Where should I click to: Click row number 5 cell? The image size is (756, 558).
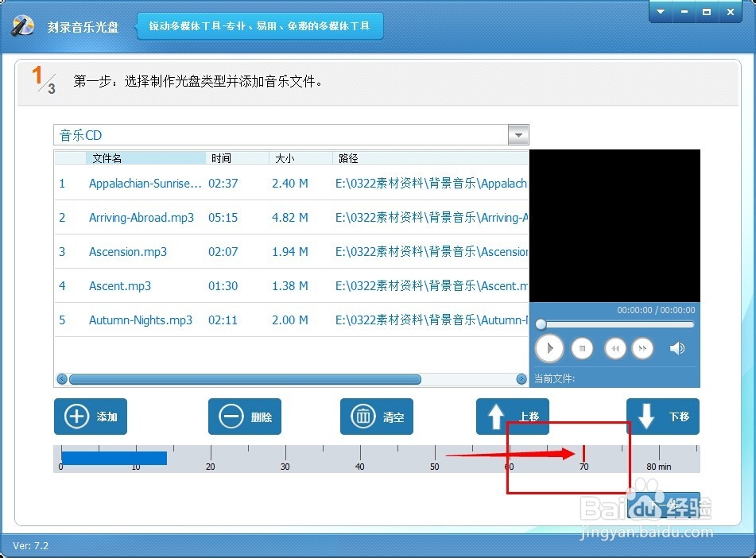pos(62,320)
